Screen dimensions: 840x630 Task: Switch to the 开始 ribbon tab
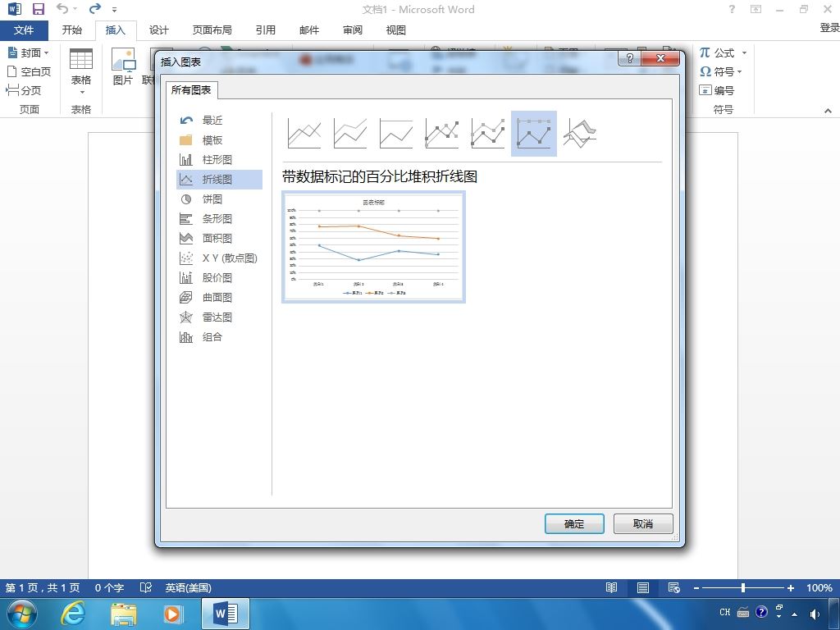pyautogui.click(x=72, y=30)
